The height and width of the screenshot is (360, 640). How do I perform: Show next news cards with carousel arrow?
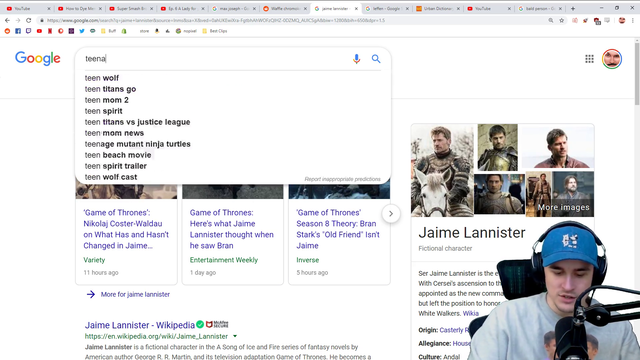click(x=391, y=213)
